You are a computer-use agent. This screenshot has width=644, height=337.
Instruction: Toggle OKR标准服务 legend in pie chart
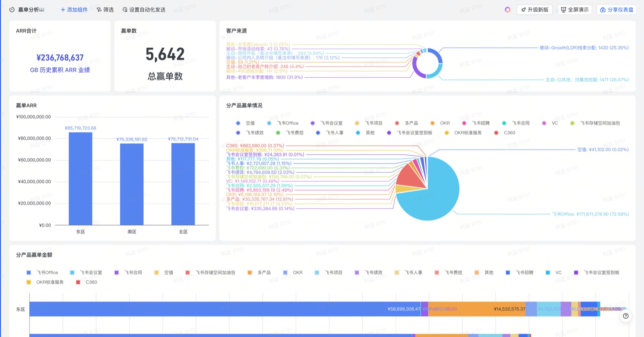point(463,133)
